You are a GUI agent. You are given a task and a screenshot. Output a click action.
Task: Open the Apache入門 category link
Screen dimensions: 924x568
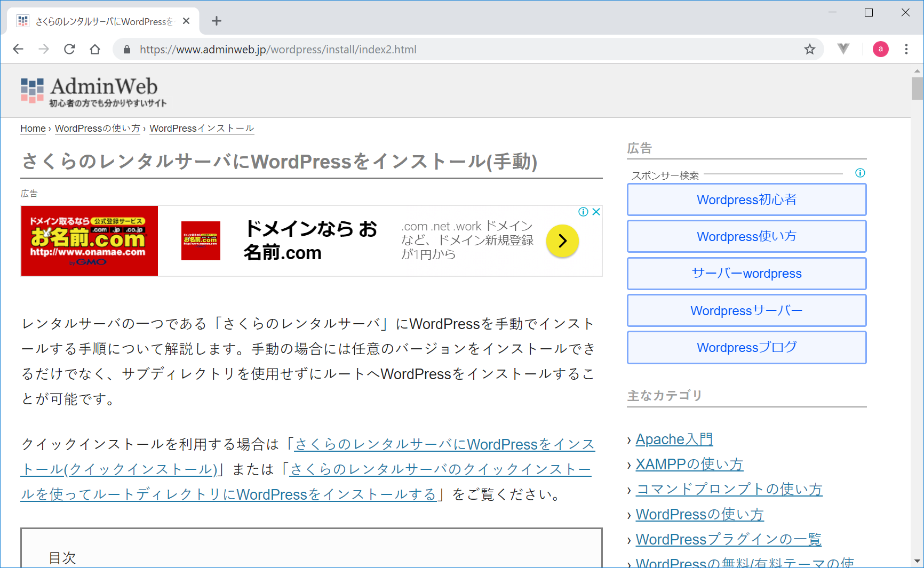point(674,439)
